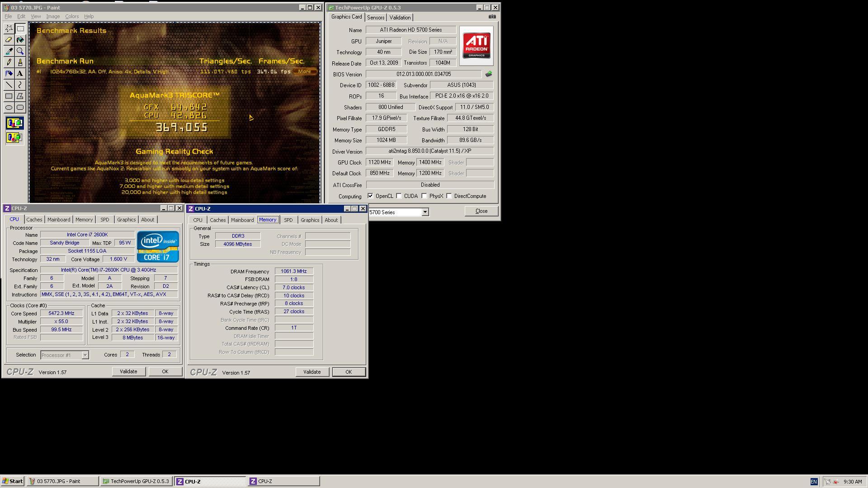
Task: Select the Rounded Rectangle tool
Action: (x=20, y=108)
